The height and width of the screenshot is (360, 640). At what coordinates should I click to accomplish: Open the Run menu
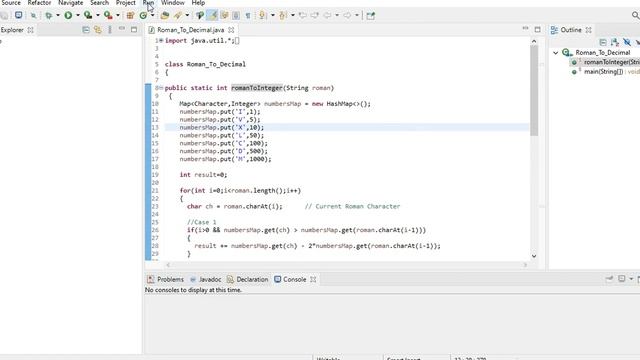click(148, 3)
